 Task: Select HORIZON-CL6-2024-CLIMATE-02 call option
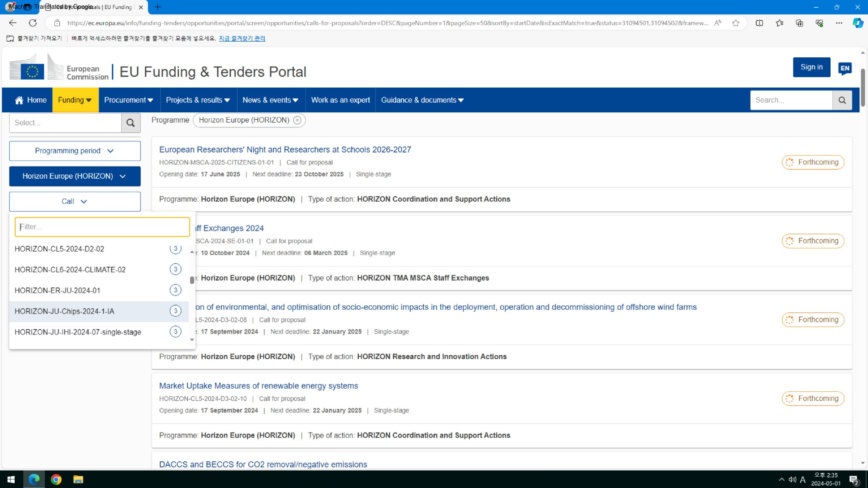[x=70, y=270]
